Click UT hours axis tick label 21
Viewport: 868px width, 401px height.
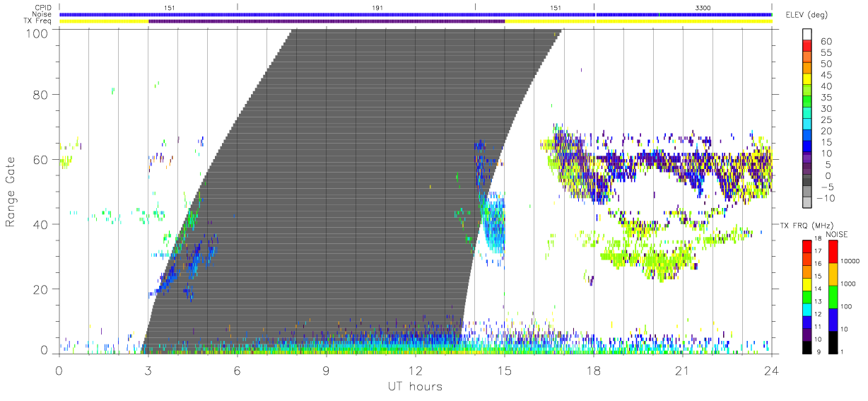(x=683, y=370)
